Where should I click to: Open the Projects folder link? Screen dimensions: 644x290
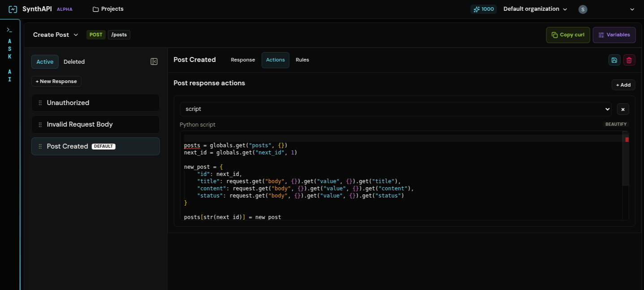click(108, 9)
